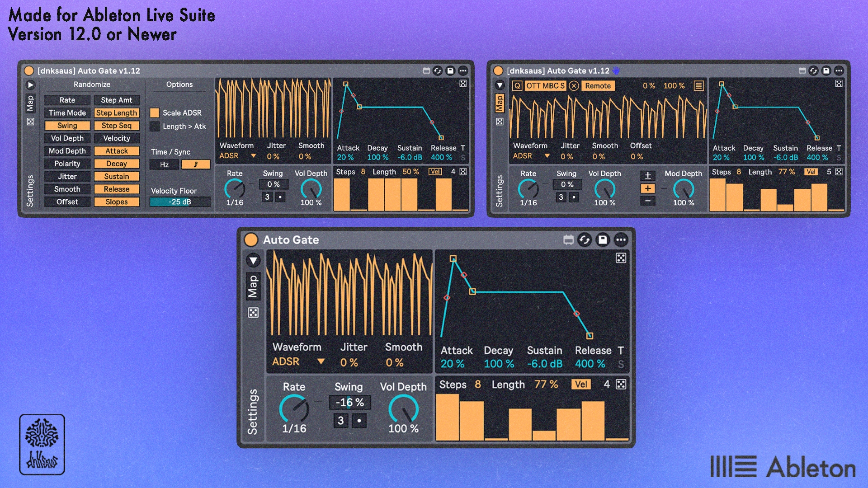
Task: Click the Swing -16 % value field
Action: (x=350, y=402)
